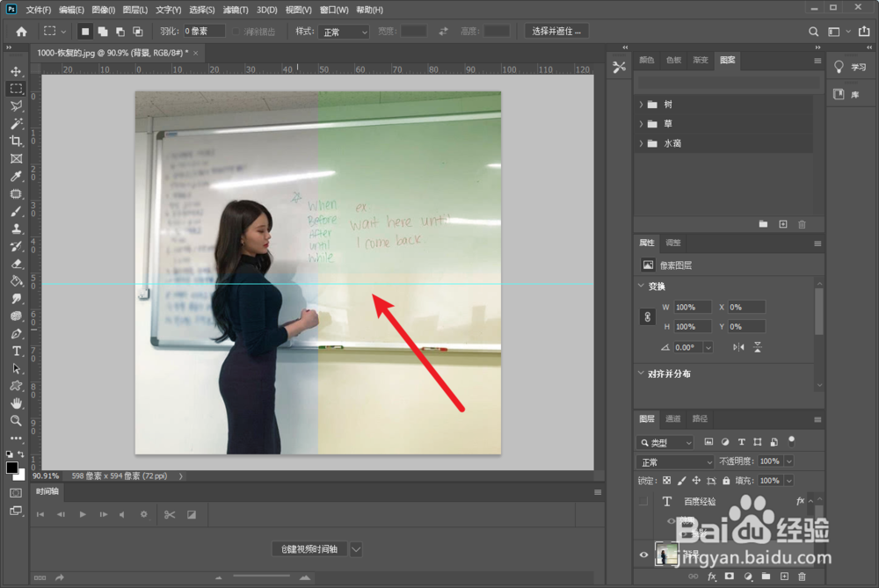The height and width of the screenshot is (588, 879).
Task: Open the 学习 panel button
Action: pyautogui.click(x=851, y=68)
